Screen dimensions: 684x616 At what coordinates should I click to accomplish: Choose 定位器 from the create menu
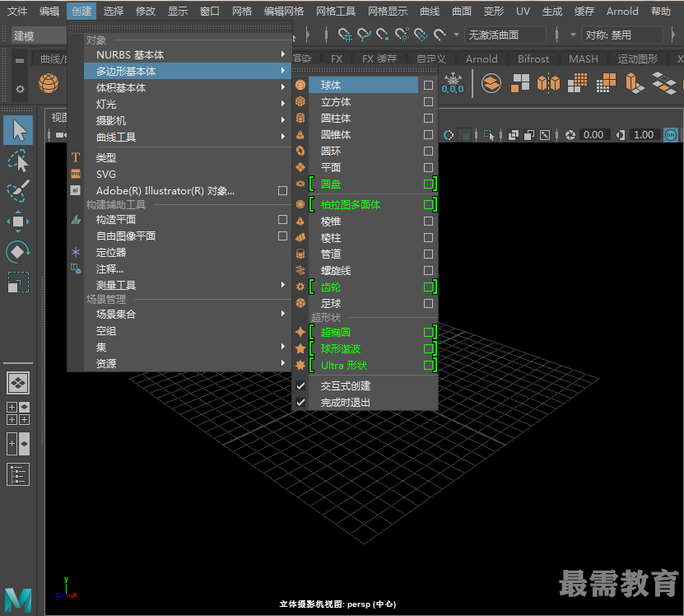187,252
